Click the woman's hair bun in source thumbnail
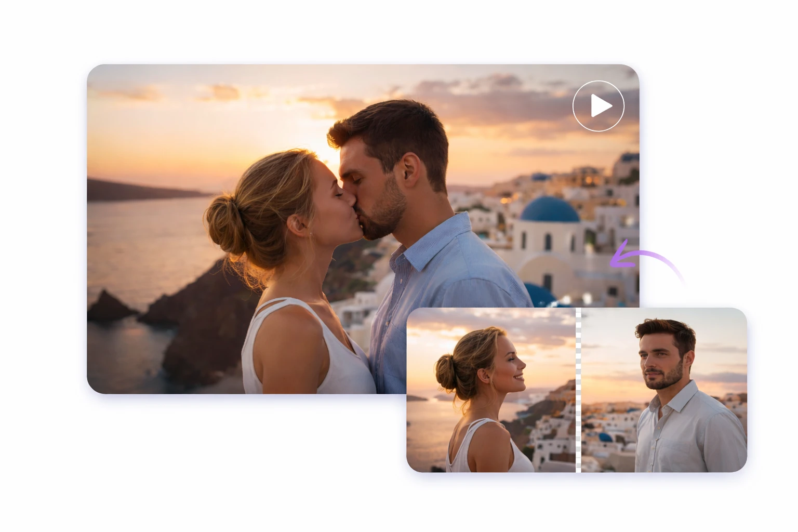 pos(446,371)
